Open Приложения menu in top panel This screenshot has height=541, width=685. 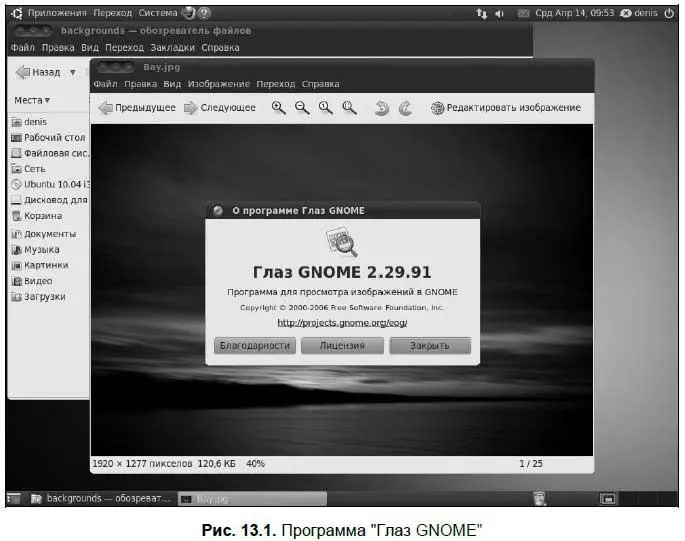57,13
